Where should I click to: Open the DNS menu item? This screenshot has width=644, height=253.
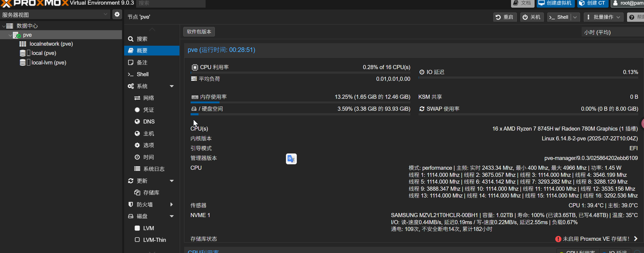pos(152,122)
